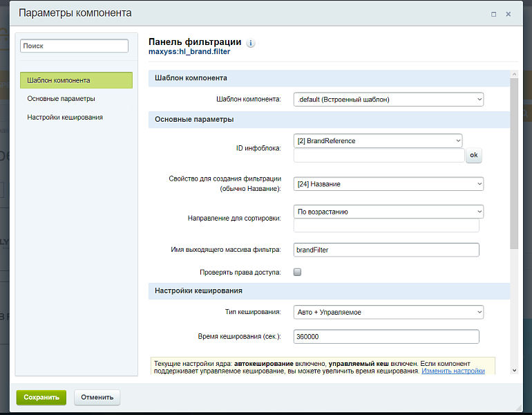Screen dimensions: 532x415
Task: Go to Основные параметры section in sidebar
Action: 61,99
